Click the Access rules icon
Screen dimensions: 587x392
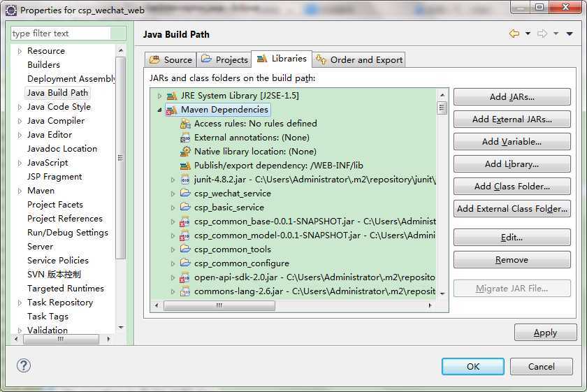tap(185, 124)
